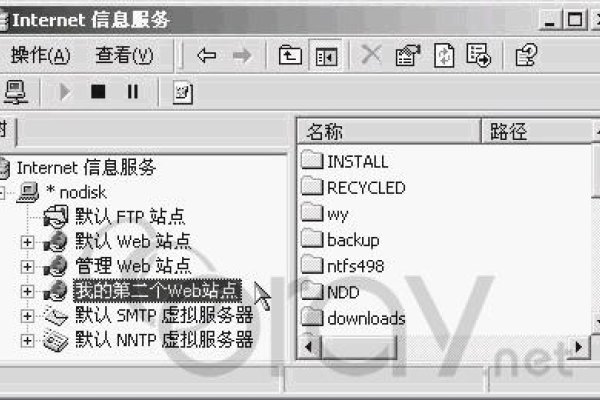Select the NDD folder

[343, 292]
